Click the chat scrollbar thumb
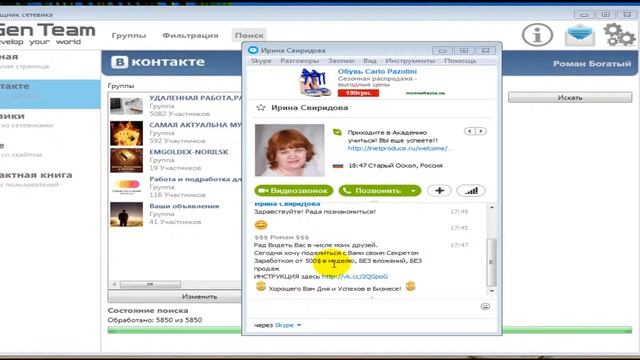 (492, 262)
